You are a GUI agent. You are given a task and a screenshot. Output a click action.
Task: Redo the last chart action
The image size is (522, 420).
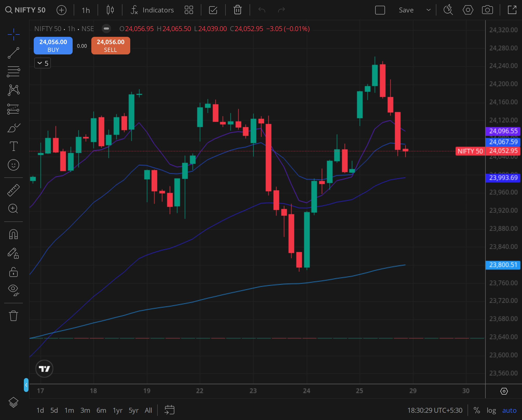(281, 10)
